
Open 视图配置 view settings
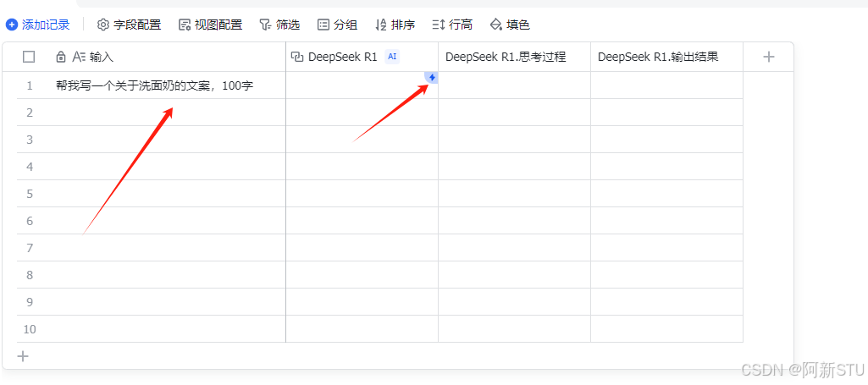click(210, 25)
